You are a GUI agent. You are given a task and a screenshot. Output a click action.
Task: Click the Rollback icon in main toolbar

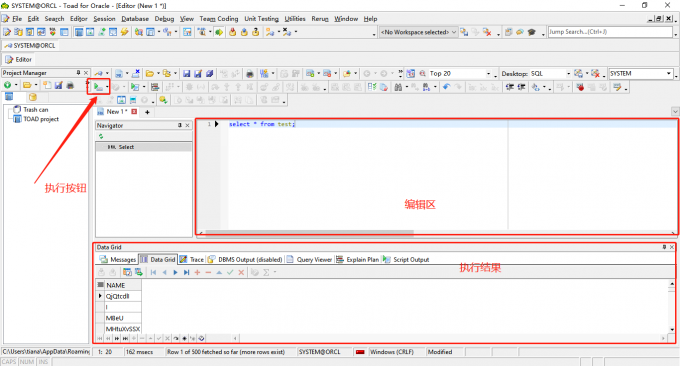244,32
